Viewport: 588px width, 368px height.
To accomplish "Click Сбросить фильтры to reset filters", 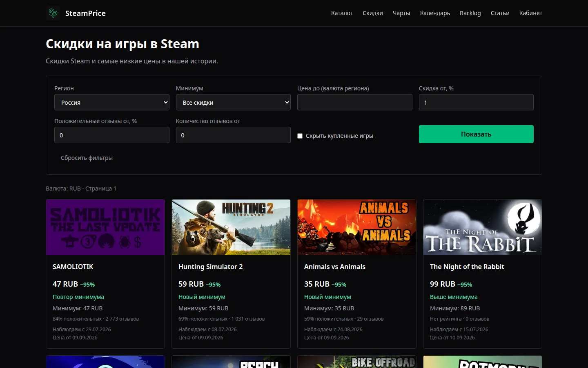I will pos(87,158).
